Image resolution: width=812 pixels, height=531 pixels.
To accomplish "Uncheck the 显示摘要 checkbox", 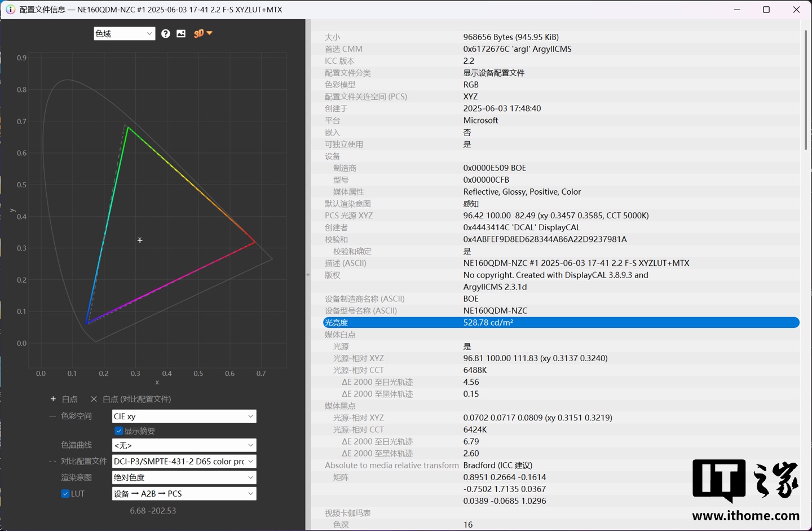I will [x=119, y=431].
